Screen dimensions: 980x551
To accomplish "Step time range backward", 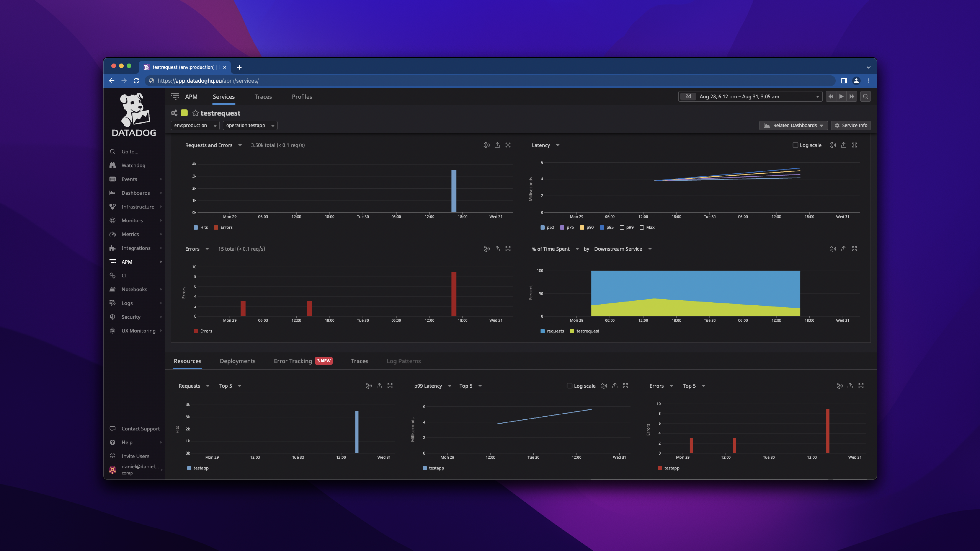I will pos(831,97).
